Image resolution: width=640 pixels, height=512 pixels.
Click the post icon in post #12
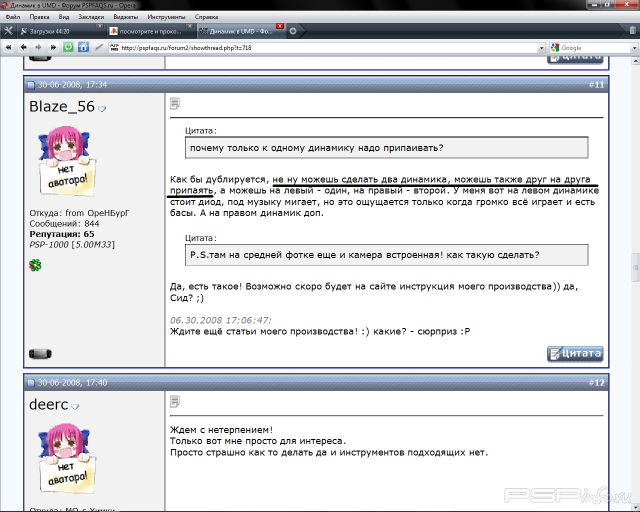(x=175, y=401)
